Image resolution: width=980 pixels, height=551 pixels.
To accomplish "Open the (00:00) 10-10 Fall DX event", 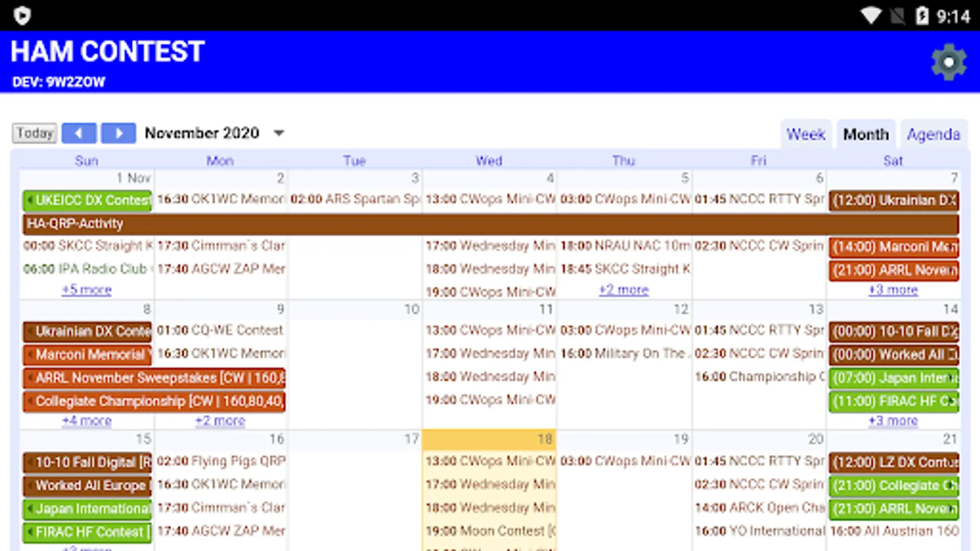I will (894, 331).
